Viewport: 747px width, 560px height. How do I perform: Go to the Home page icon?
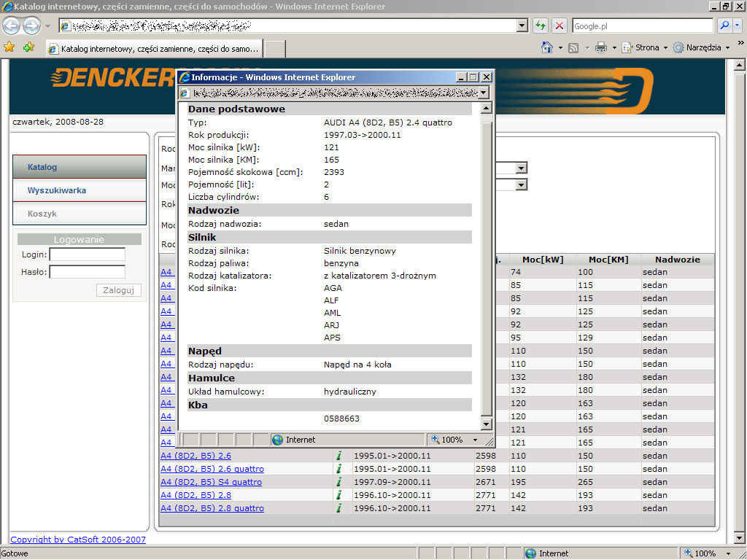pyautogui.click(x=547, y=47)
